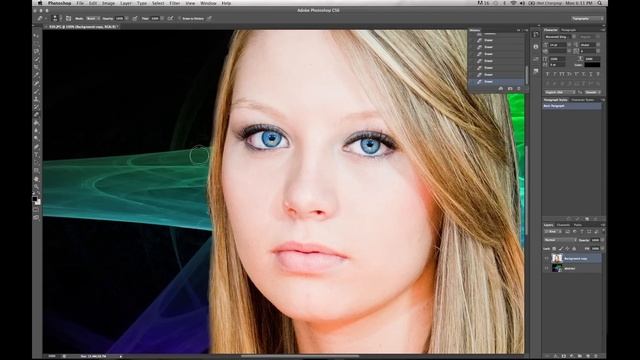Viewport: 640px width, 360px height.
Task: Toggle lock transparent pixels in Layers panel
Action: point(554,249)
